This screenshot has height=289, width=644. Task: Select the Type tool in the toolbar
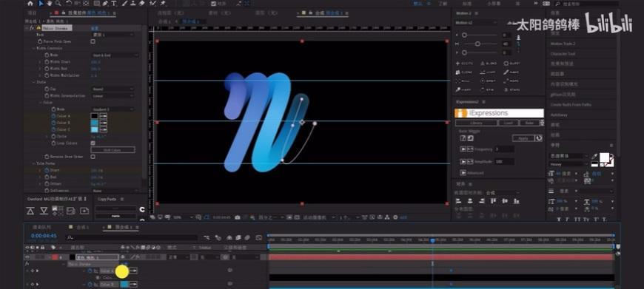[114, 3]
